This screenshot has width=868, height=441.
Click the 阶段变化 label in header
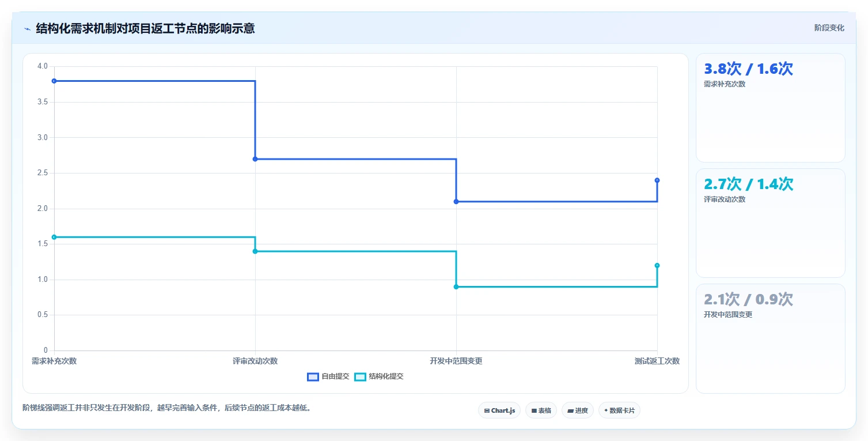[829, 28]
